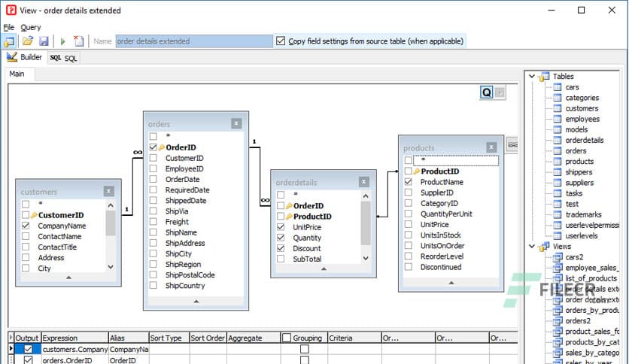The height and width of the screenshot is (364, 629).
Task: Click the new query toolbar icon
Action: click(9, 41)
